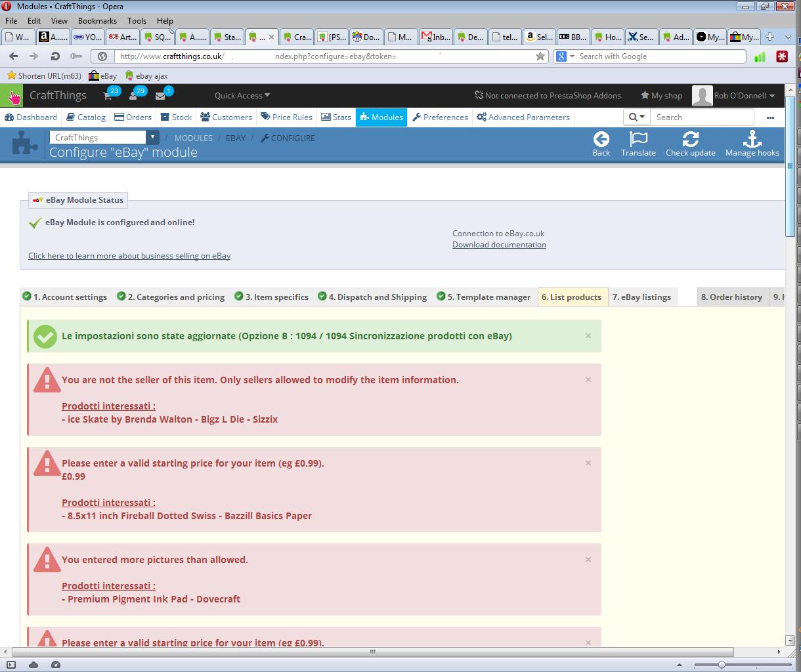Bookmark page with the star icon

tap(540, 56)
